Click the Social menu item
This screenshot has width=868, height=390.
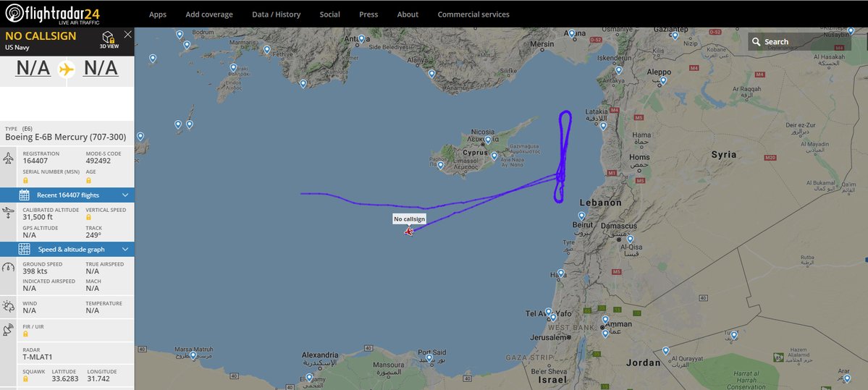tap(329, 14)
